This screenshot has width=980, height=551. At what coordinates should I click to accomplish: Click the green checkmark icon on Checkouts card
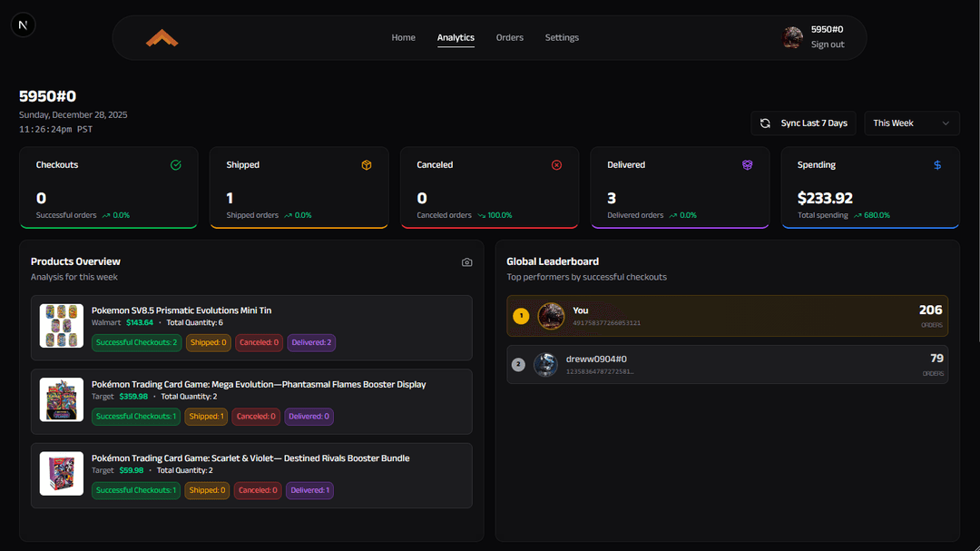pos(176,164)
